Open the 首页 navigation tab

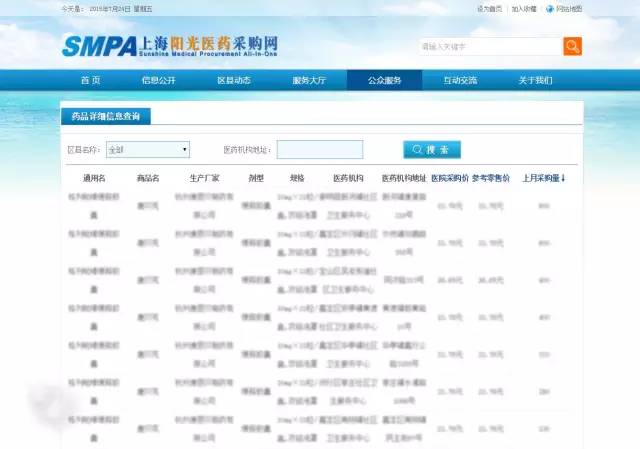point(90,80)
